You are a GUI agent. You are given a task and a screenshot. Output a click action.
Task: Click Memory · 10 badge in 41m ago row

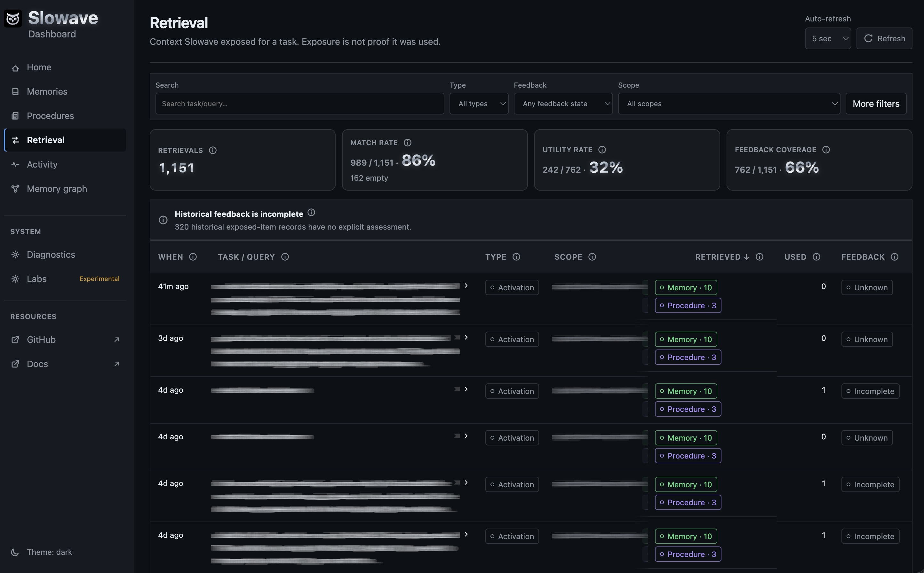(x=686, y=287)
